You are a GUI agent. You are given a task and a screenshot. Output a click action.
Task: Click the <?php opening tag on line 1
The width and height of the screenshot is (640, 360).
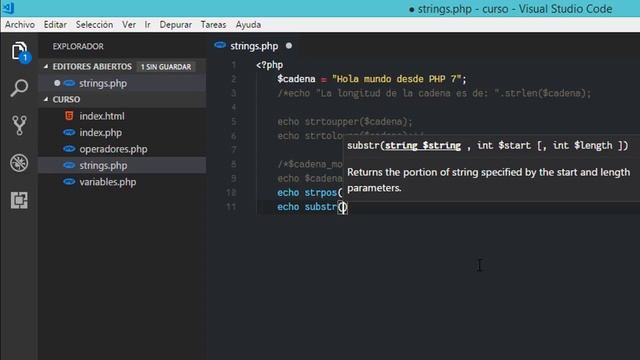(x=269, y=64)
